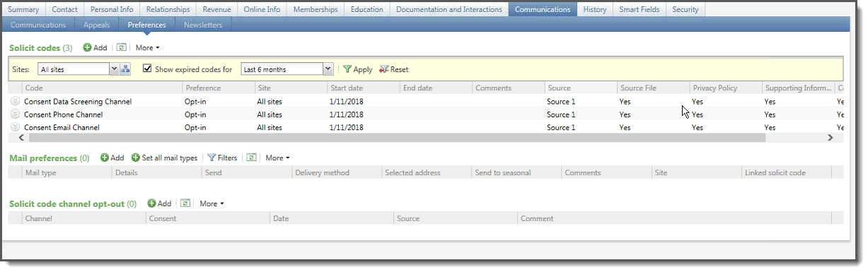Click the Add icon for Solicit code channel opt-out
Image resolution: width=868 pixels, height=272 pixels.
[x=151, y=203]
